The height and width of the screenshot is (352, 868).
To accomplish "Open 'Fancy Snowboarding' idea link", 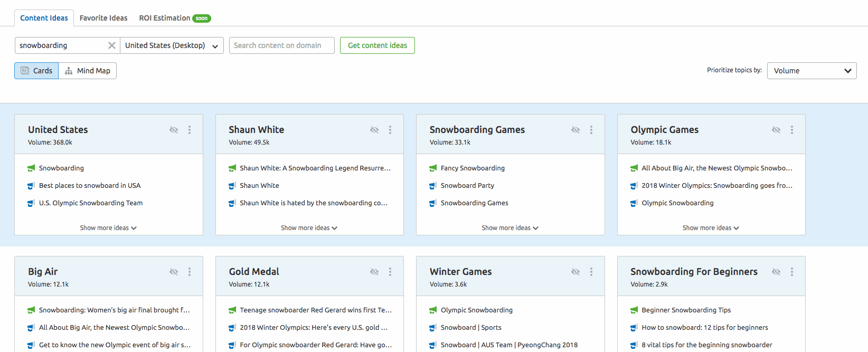I will 473,168.
